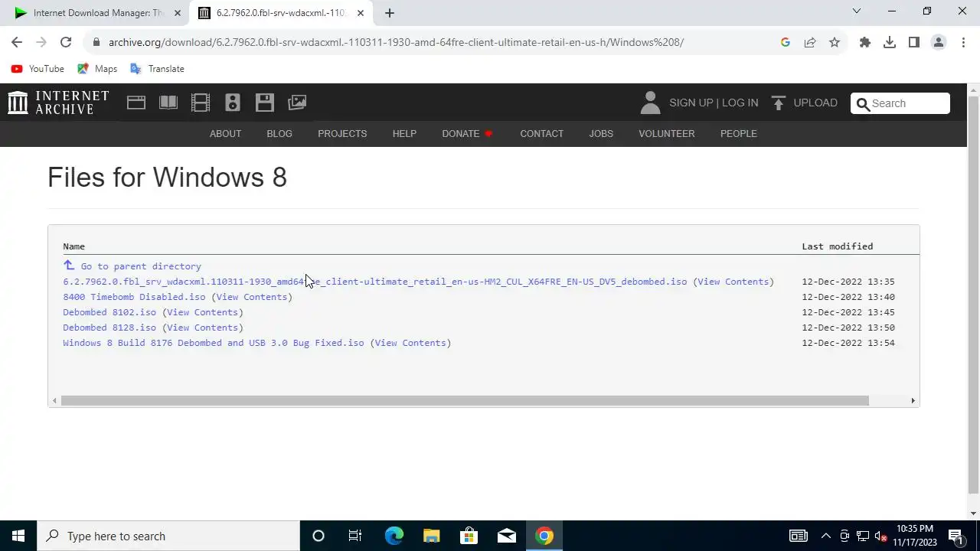Viewport: 980px width, 551px height.
Task: Open the VOLUNTEER menu item
Action: click(667, 133)
